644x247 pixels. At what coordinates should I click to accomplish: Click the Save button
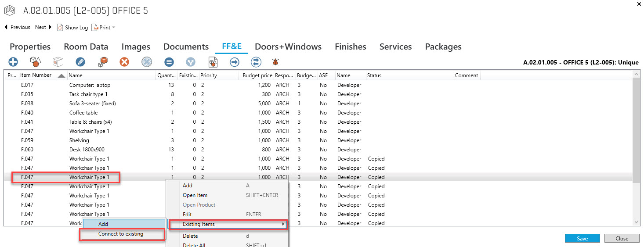point(582,239)
